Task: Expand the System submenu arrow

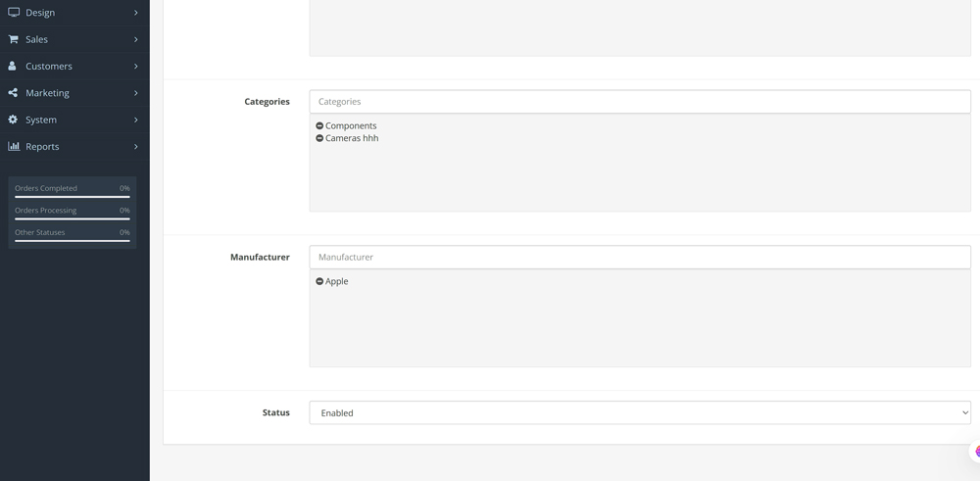Action: pyautogui.click(x=135, y=120)
